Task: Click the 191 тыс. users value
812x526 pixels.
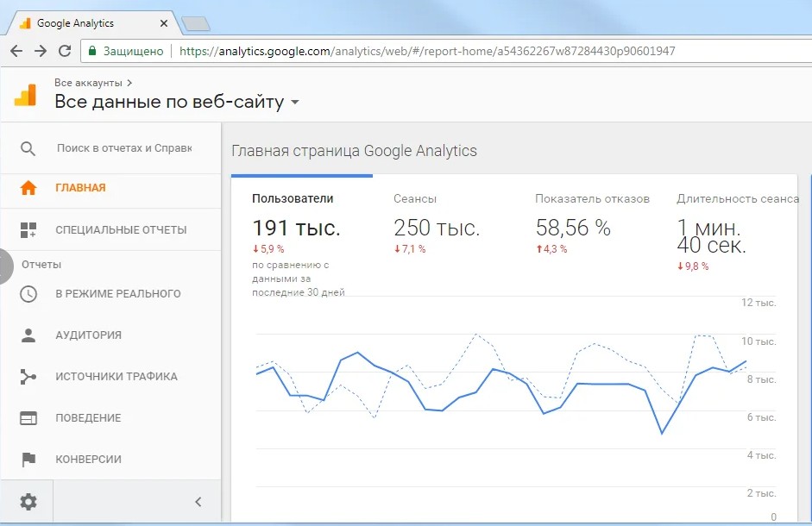Action: [x=296, y=228]
